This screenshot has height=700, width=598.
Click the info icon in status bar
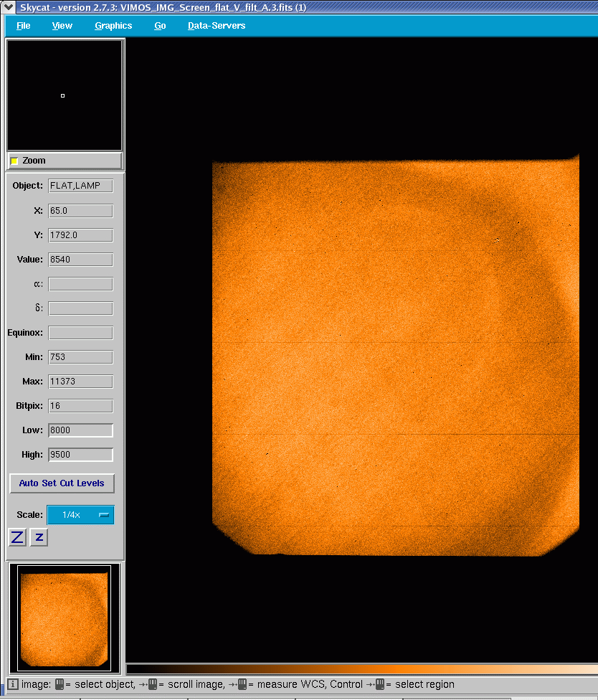[12, 684]
